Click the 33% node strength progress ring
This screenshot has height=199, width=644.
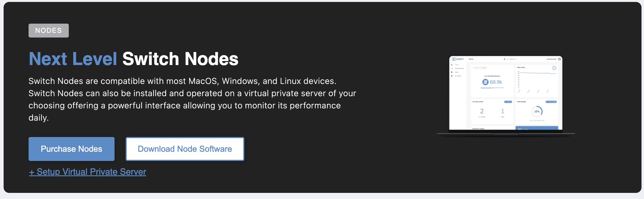click(537, 111)
